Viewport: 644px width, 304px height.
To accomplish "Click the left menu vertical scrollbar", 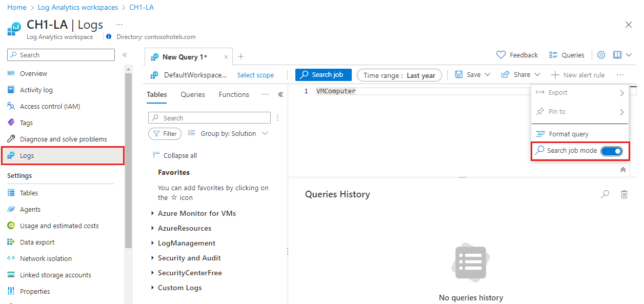I will [x=128, y=160].
